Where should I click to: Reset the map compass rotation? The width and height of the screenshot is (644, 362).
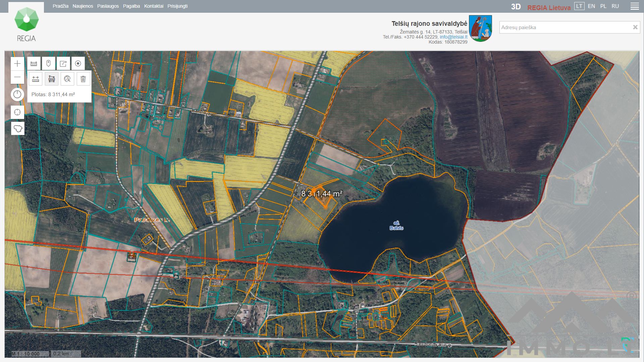[17, 95]
